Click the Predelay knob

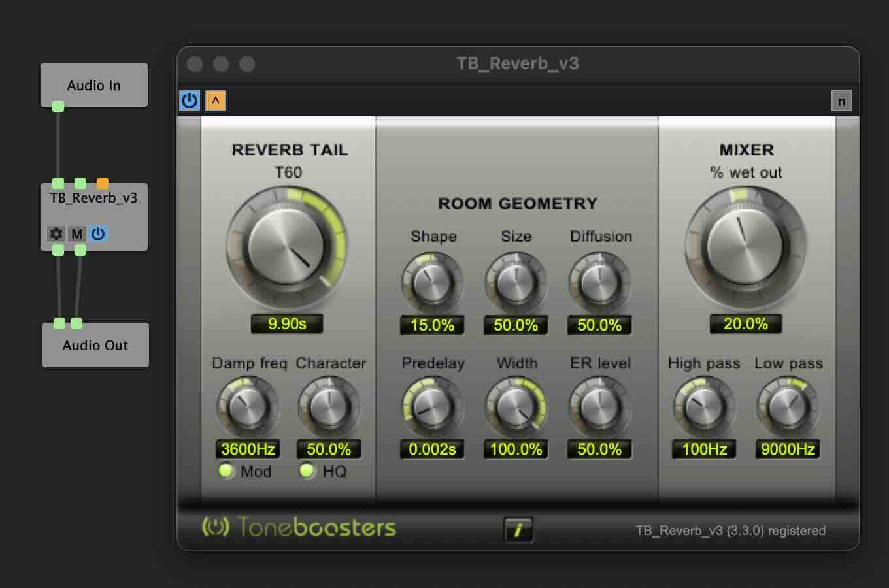(x=432, y=408)
